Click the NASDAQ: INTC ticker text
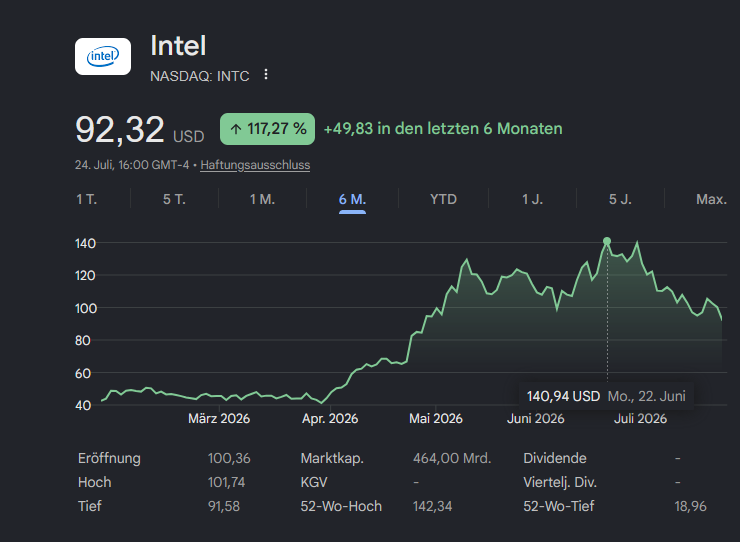The height and width of the screenshot is (542, 740). point(200,76)
